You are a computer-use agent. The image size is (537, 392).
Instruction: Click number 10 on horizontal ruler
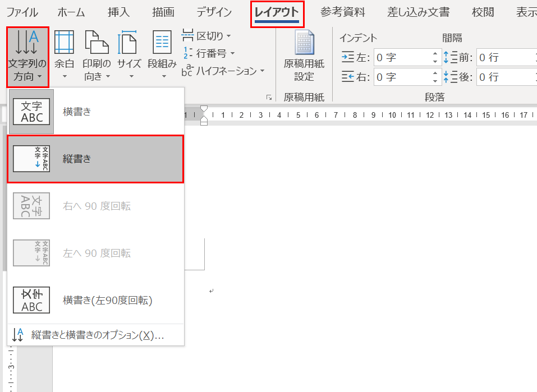click(x=392, y=115)
